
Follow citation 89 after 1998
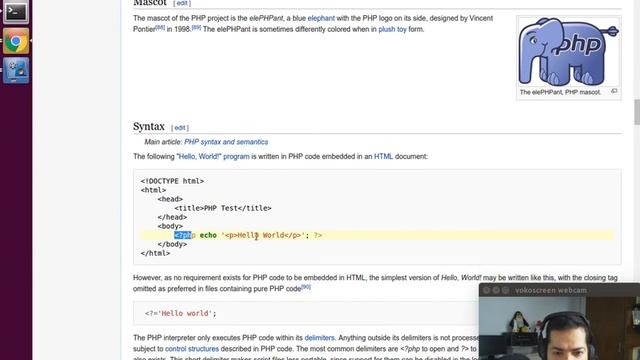[196, 28]
